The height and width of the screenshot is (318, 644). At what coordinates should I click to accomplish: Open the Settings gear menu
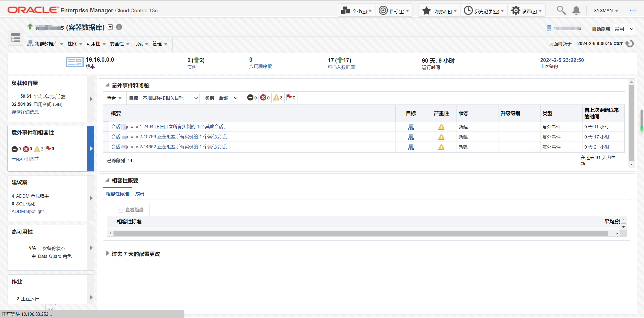526,11
